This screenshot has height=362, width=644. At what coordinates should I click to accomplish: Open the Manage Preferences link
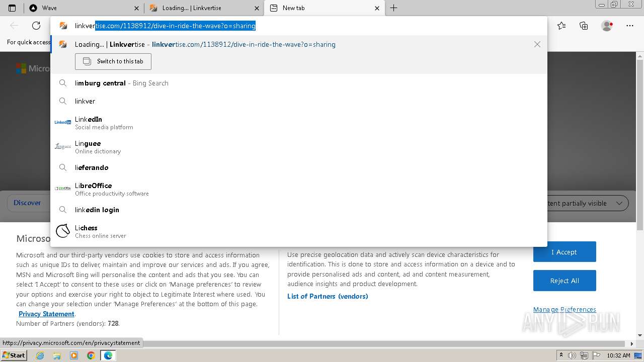coord(565,310)
